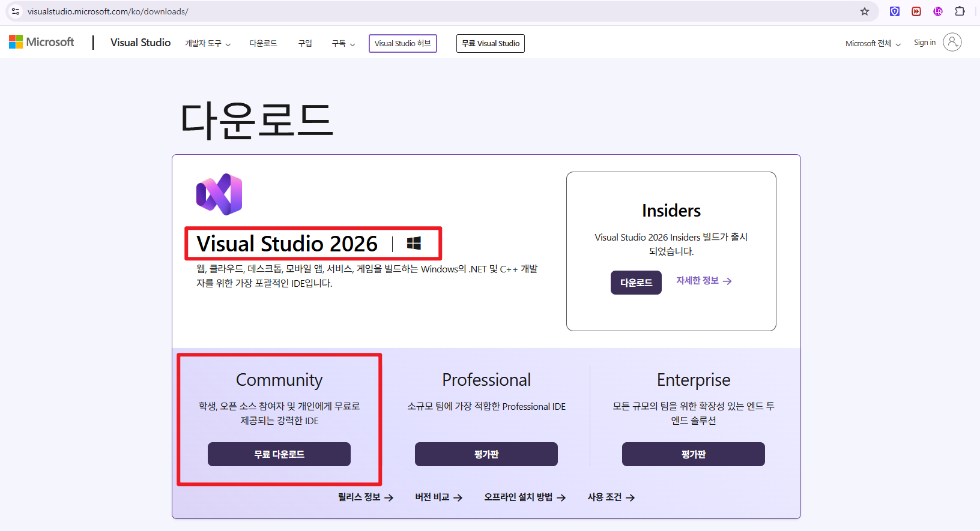Open the 버전 비교 link
980x531 pixels.
click(439, 497)
